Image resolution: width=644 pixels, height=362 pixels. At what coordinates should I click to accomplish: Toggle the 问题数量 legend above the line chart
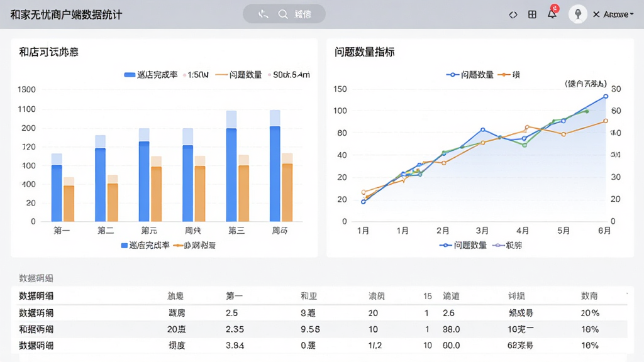[470, 75]
